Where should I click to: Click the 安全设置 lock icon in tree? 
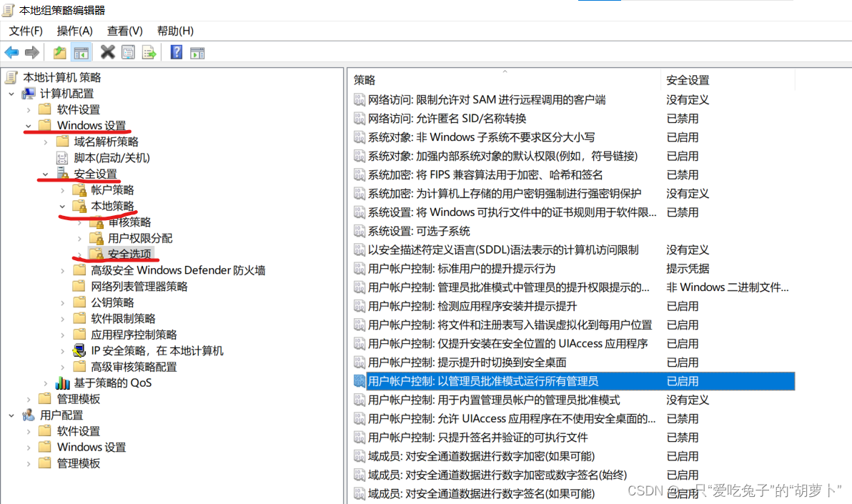62,174
